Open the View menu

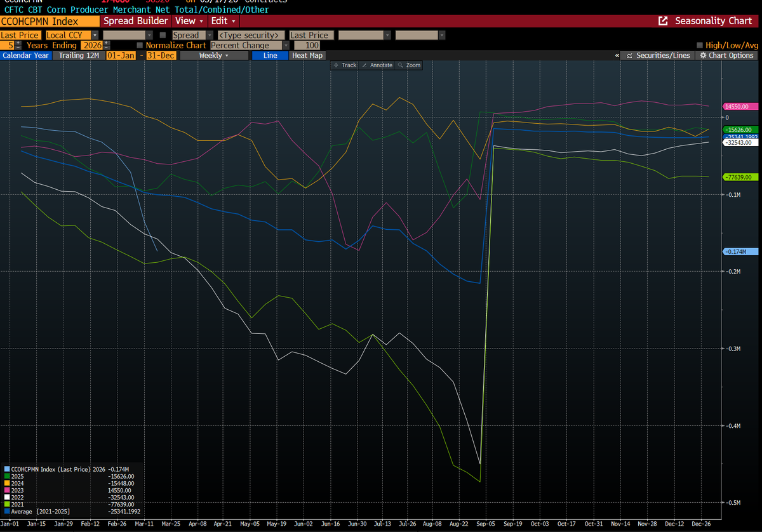189,21
